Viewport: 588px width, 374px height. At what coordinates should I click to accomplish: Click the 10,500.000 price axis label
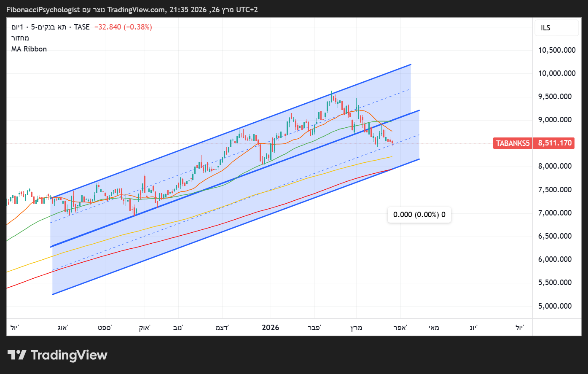tap(557, 50)
